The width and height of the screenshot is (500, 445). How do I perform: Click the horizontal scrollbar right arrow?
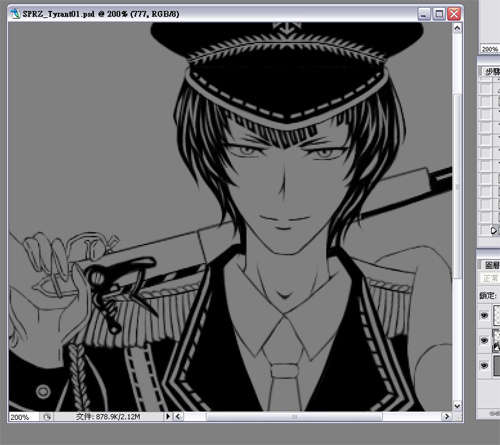coord(447,416)
